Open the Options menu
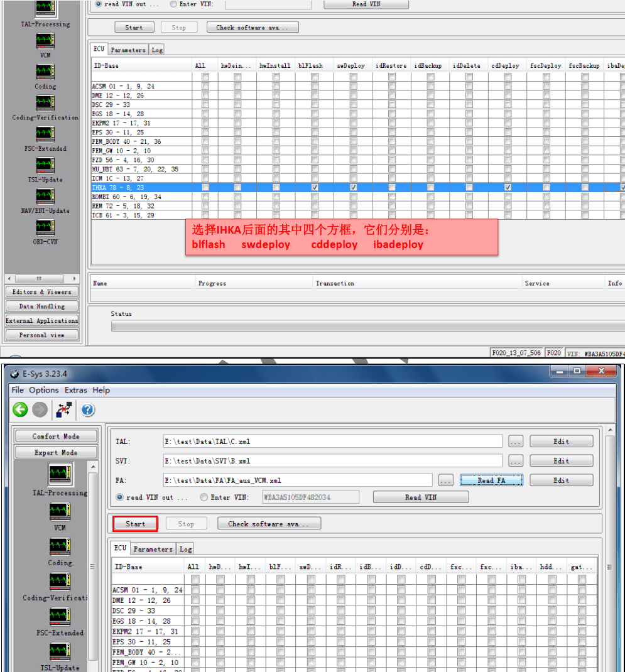This screenshot has height=672, width=625. coord(44,390)
